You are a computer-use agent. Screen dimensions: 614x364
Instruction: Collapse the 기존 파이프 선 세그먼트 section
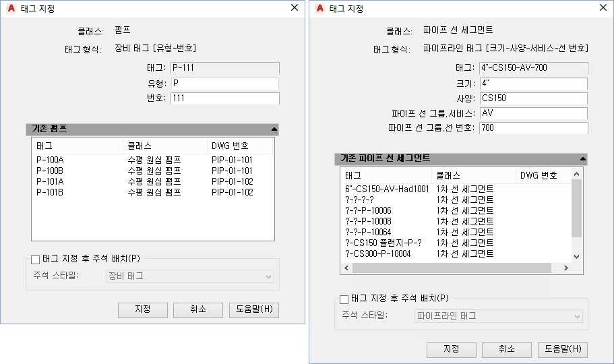582,158
